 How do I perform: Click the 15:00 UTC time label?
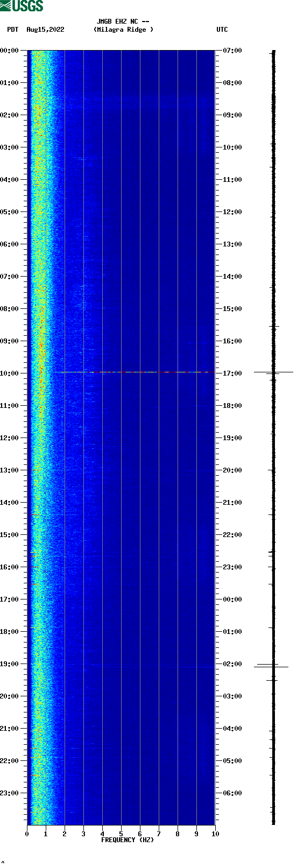(232, 309)
